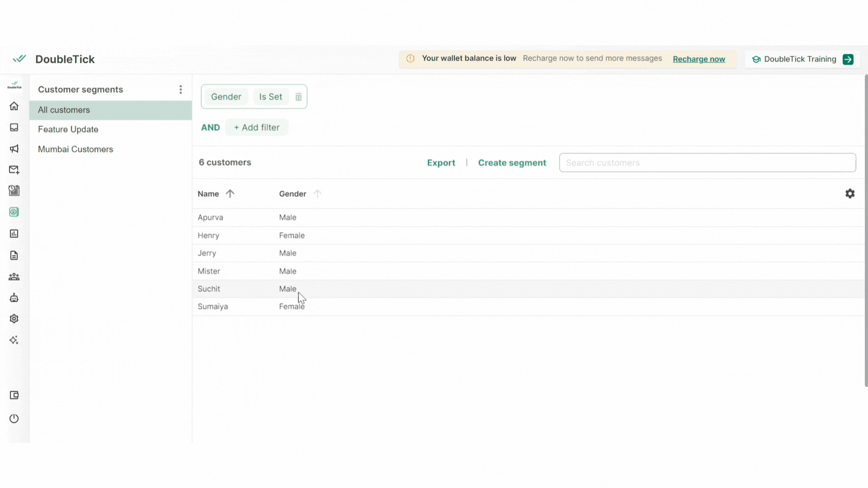
Task: Open the analytics chart icon
Action: click(x=14, y=234)
